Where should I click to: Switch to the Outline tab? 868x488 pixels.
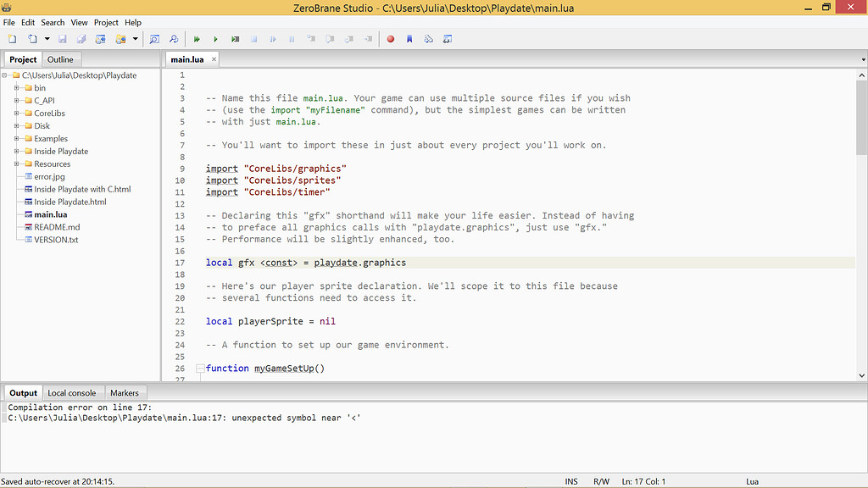pyautogui.click(x=60, y=58)
